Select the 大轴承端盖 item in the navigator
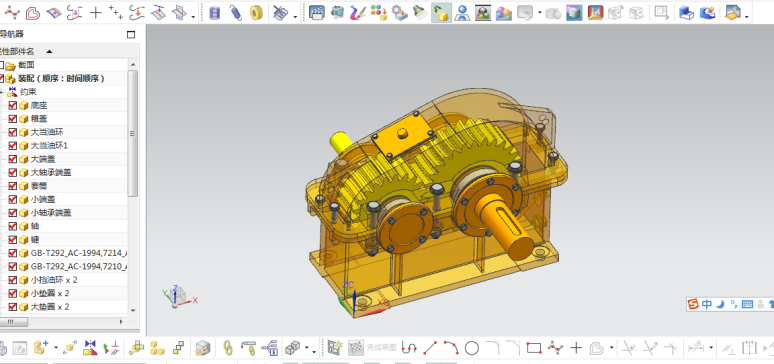 [x=51, y=172]
